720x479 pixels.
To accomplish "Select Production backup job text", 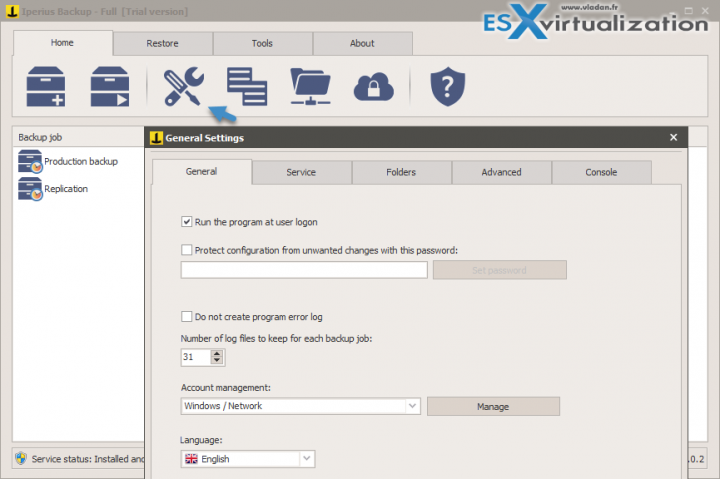I will pyautogui.click(x=81, y=161).
